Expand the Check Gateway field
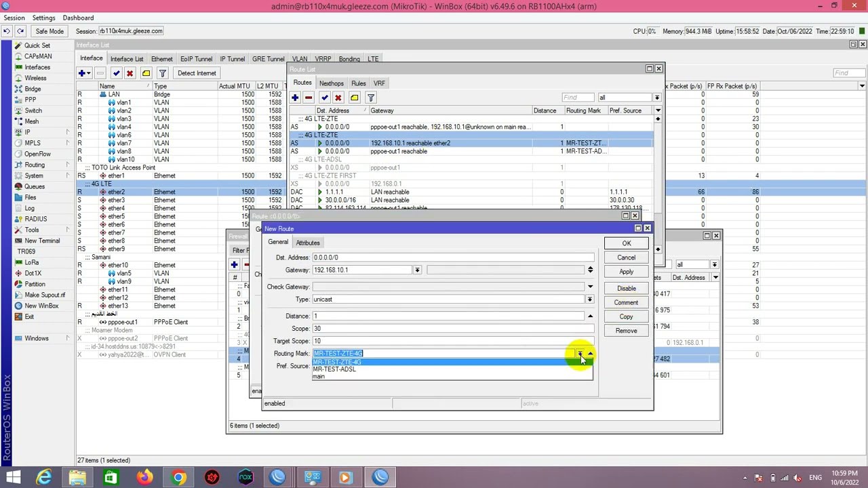 (590, 287)
